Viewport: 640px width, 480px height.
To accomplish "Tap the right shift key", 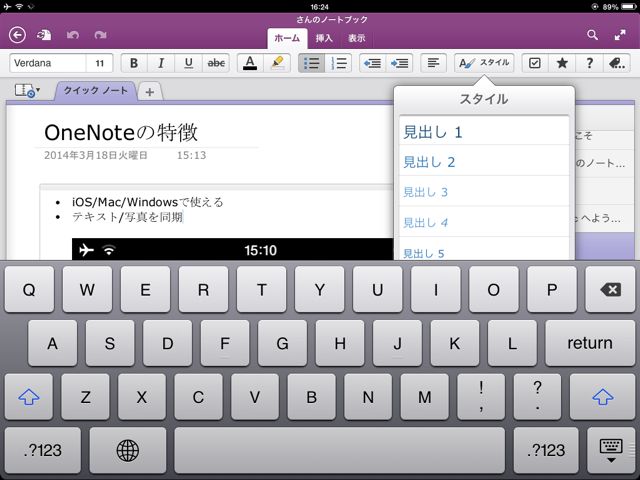I will [602, 397].
